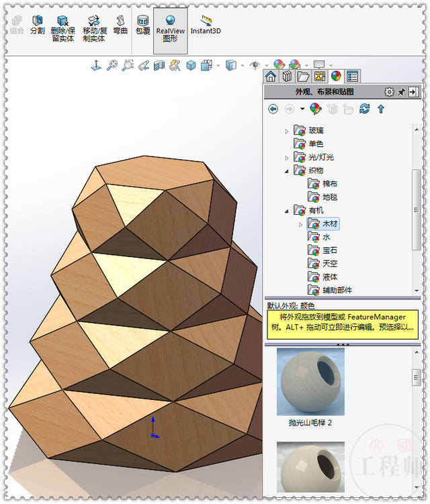Select the 分割 (Split) tool
Viewport: 430px width, 504px height.
coord(38,25)
